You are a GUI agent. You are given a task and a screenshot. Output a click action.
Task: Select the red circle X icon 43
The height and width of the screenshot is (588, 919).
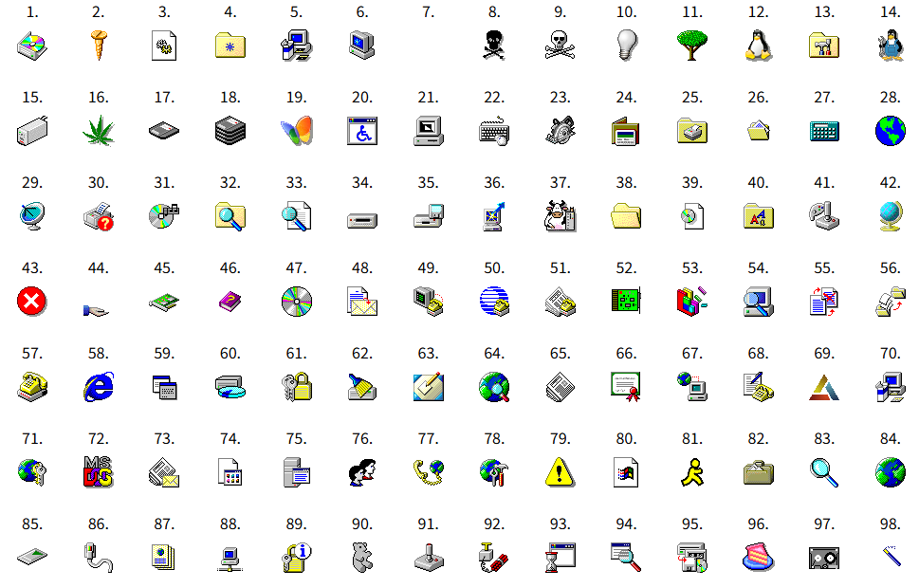31,302
